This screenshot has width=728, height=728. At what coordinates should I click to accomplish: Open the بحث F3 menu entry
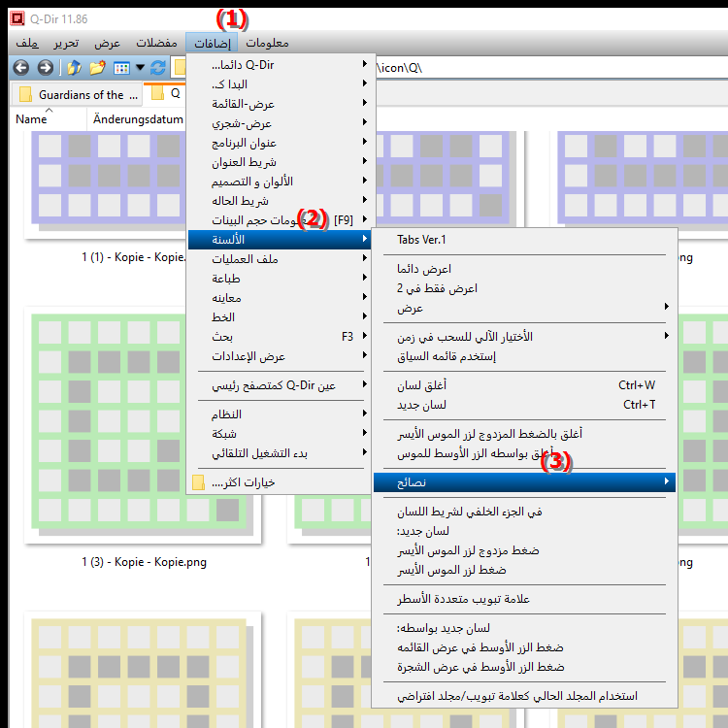(281, 337)
